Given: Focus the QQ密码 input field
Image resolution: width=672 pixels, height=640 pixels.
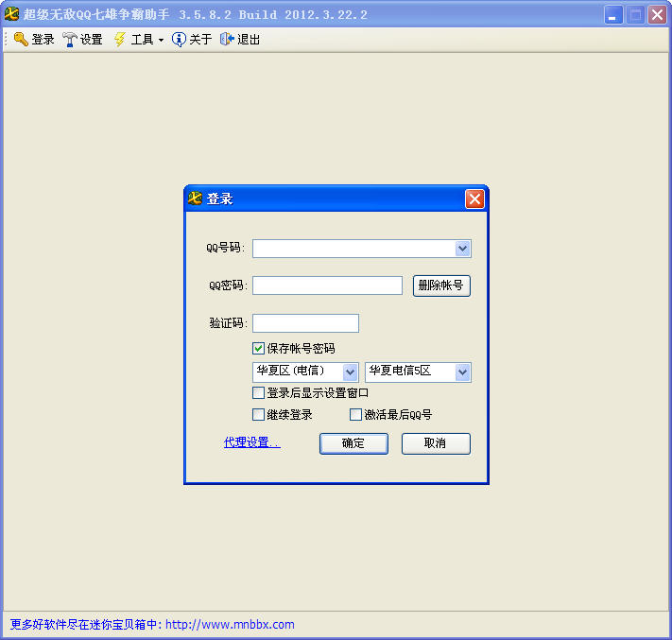Looking at the screenshot, I should click(x=327, y=285).
